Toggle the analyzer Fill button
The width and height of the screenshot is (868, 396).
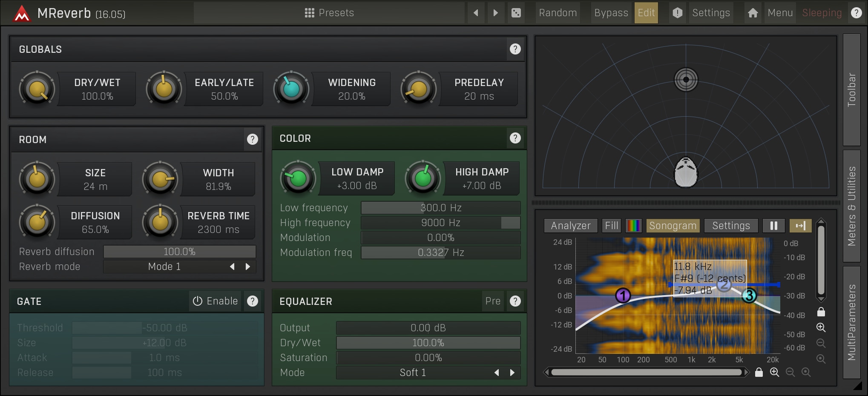(612, 226)
